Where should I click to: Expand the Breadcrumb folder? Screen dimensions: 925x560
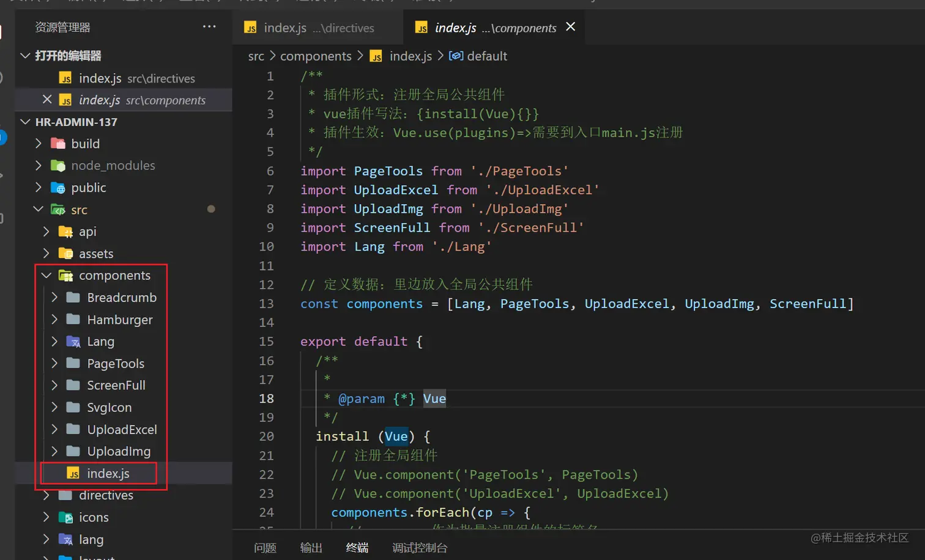point(54,298)
